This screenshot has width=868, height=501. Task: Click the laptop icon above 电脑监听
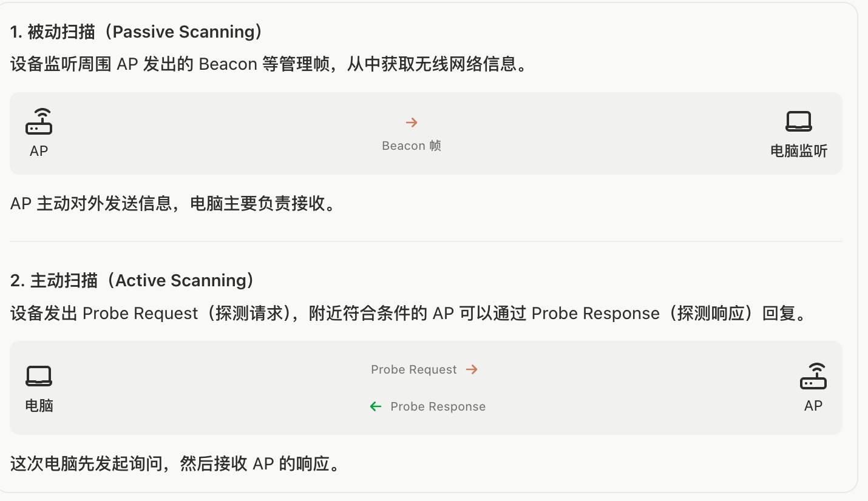[x=799, y=121]
